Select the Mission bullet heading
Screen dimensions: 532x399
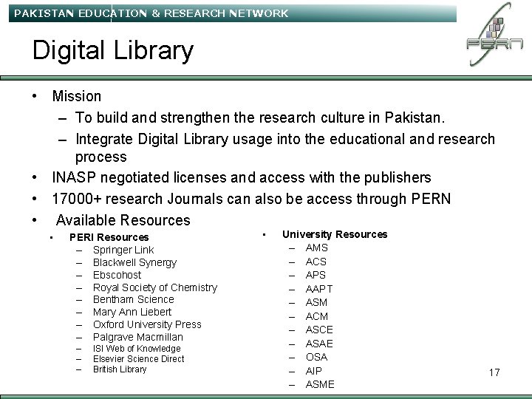tap(77, 96)
